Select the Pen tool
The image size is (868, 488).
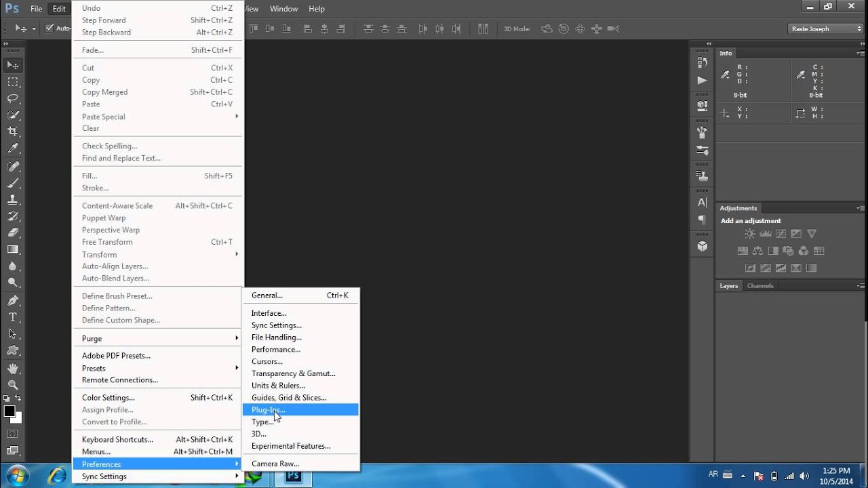(x=13, y=300)
